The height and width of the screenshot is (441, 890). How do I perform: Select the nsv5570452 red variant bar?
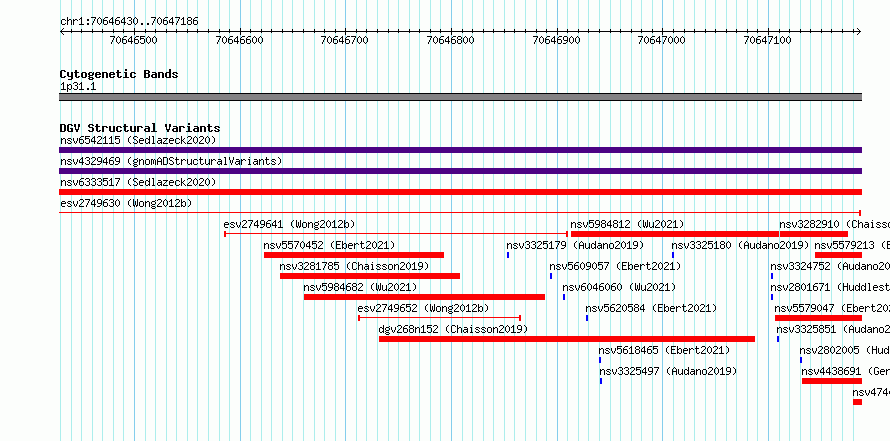(354, 255)
